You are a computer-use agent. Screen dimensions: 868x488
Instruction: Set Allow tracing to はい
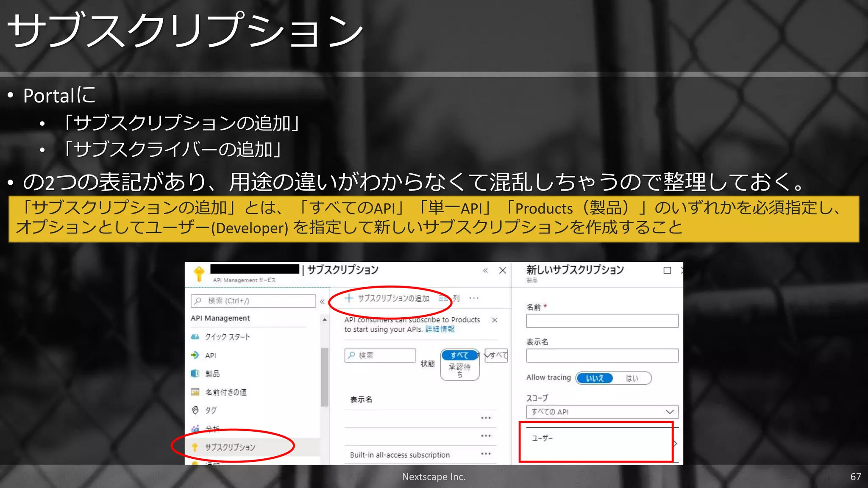[x=632, y=378]
